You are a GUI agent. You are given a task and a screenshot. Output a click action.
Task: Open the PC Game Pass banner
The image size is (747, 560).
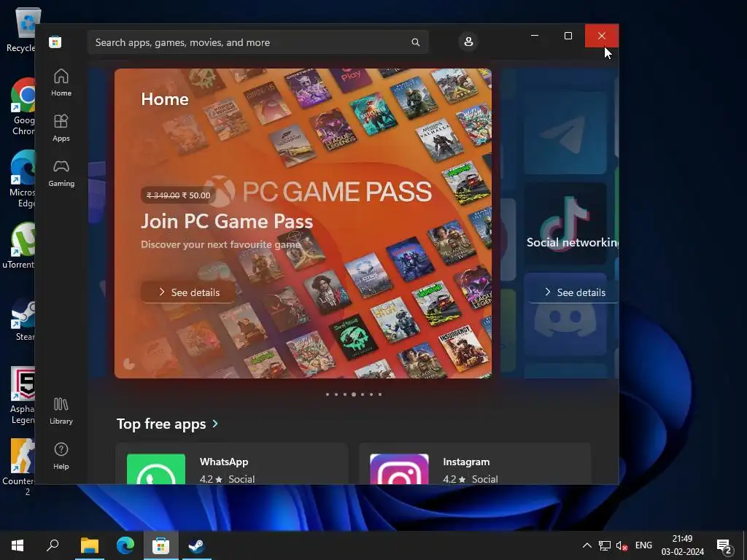(x=303, y=223)
